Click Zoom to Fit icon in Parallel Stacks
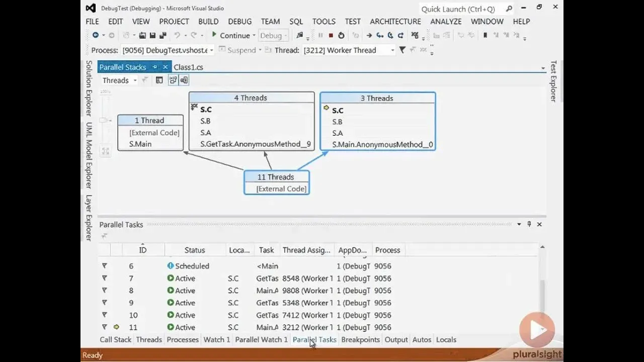Viewport: 644px width, 362px height. click(105, 150)
